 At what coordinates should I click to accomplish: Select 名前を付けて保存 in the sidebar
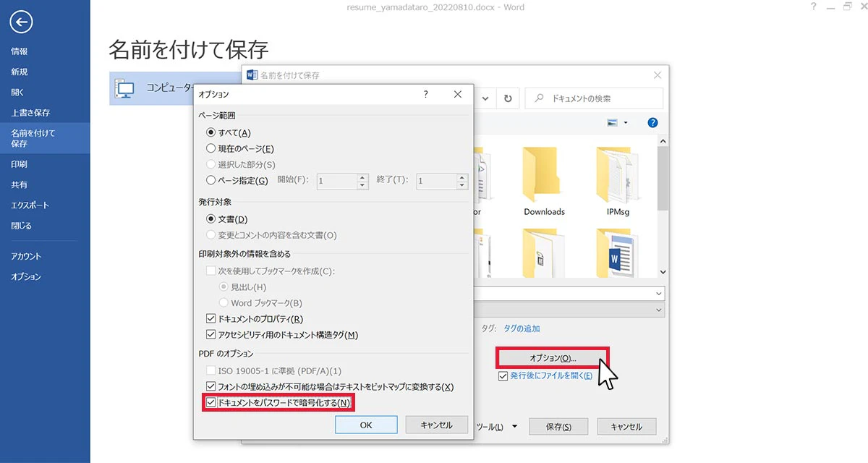(45, 138)
